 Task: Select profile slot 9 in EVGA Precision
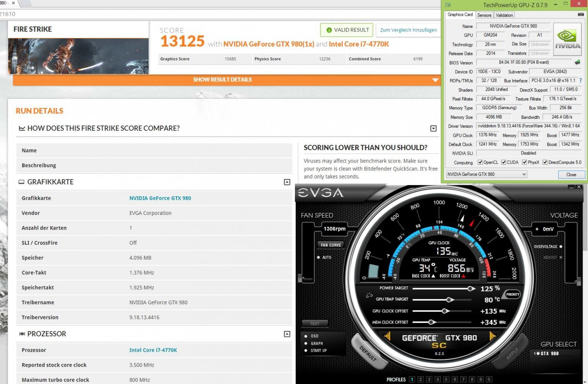480,379
